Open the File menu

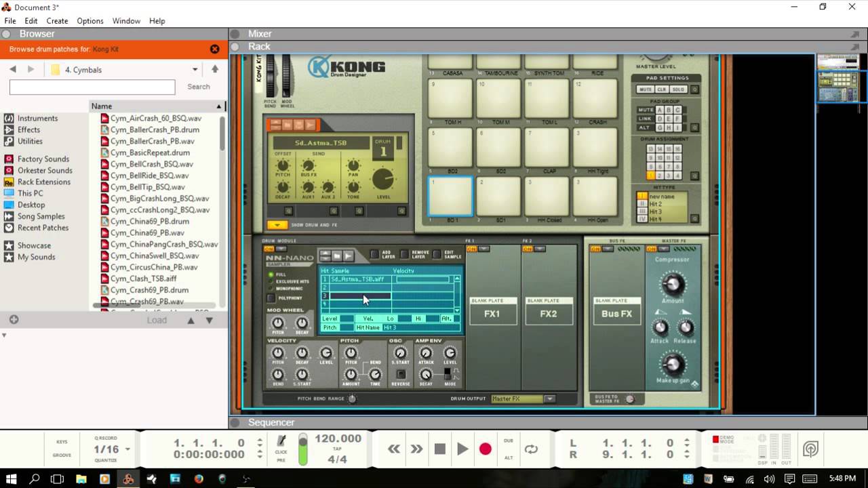click(10, 21)
